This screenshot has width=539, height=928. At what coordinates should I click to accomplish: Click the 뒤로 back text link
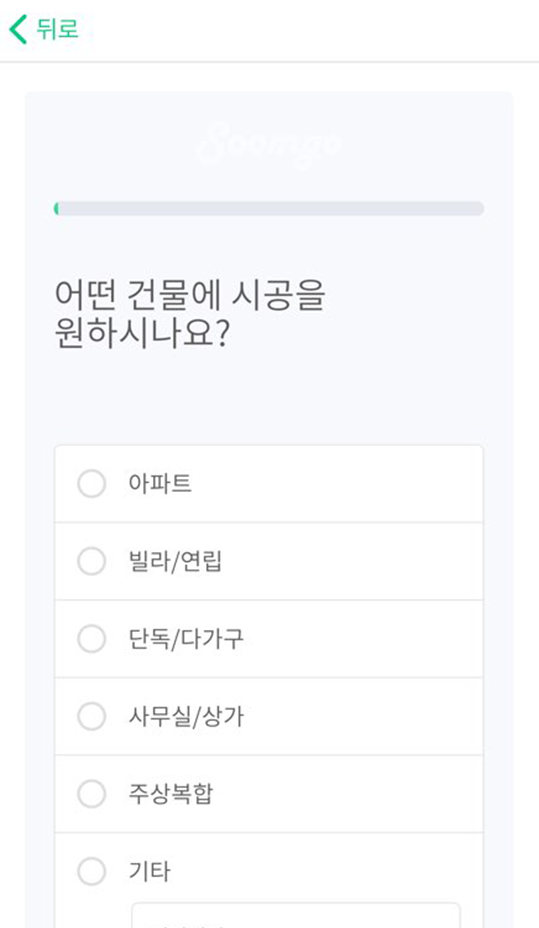click(x=57, y=29)
